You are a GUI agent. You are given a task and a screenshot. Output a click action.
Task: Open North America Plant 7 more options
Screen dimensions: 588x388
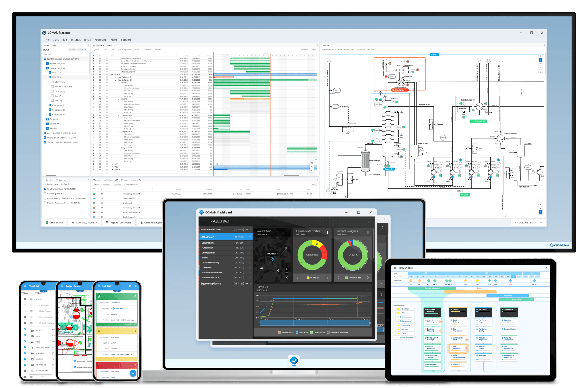(247, 230)
